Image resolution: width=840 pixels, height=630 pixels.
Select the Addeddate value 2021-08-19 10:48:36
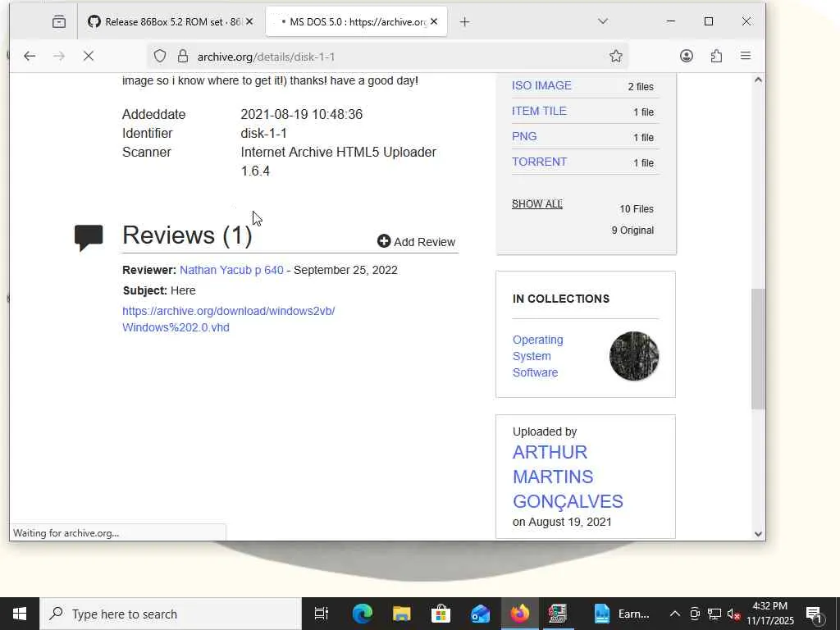pyautogui.click(x=302, y=114)
